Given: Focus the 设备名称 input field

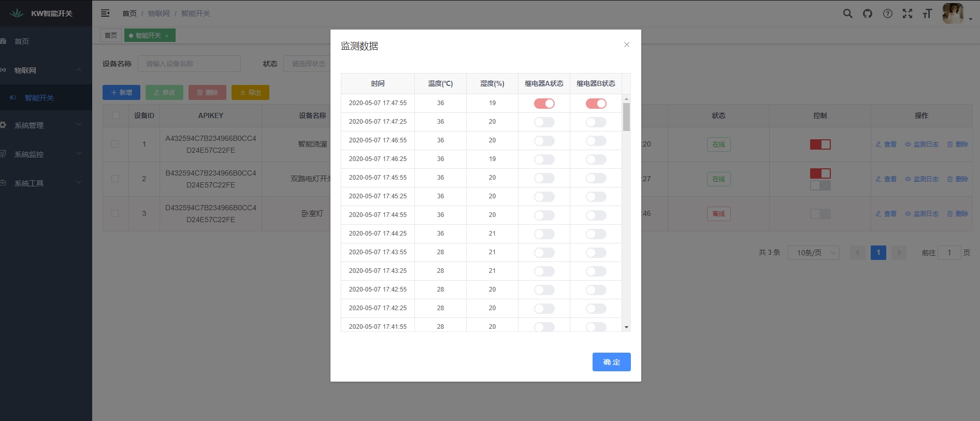Looking at the screenshot, I should [189, 64].
